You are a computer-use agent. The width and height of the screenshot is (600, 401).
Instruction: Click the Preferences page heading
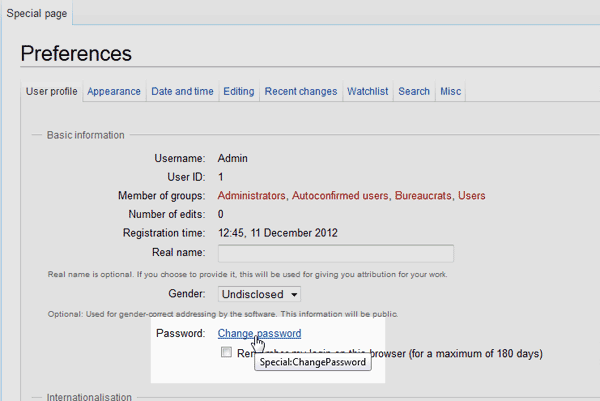click(76, 53)
